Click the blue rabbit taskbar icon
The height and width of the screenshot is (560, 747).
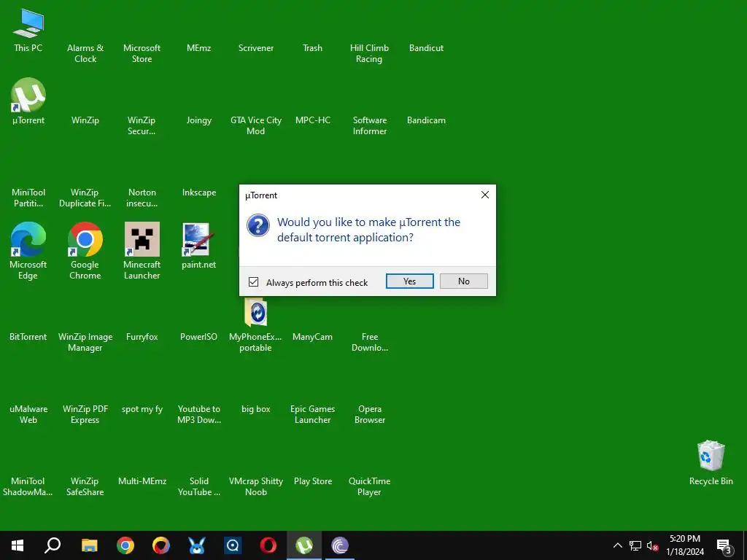pos(197,545)
